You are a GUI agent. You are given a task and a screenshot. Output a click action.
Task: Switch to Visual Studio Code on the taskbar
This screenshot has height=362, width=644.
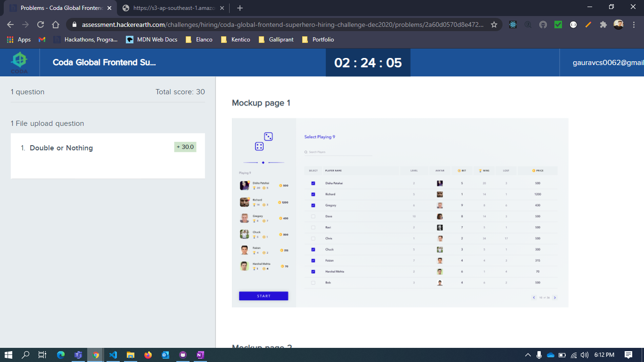tap(113, 355)
